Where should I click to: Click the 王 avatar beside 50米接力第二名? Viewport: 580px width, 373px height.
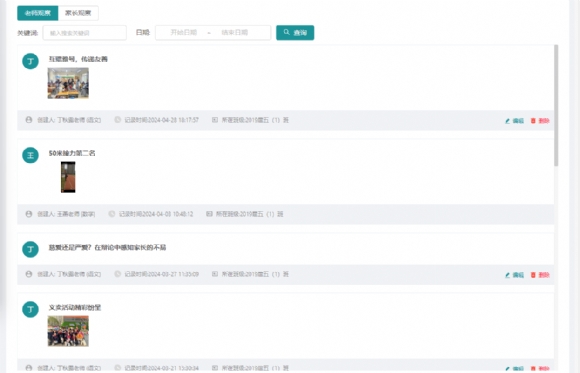click(x=30, y=155)
